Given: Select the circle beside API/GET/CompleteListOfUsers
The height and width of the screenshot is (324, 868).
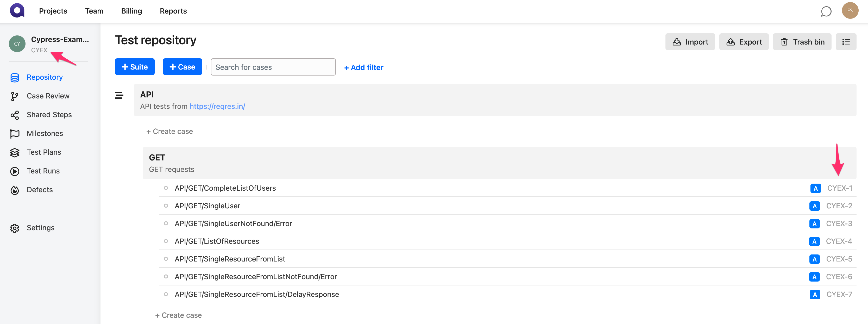Looking at the screenshot, I should coord(166,188).
